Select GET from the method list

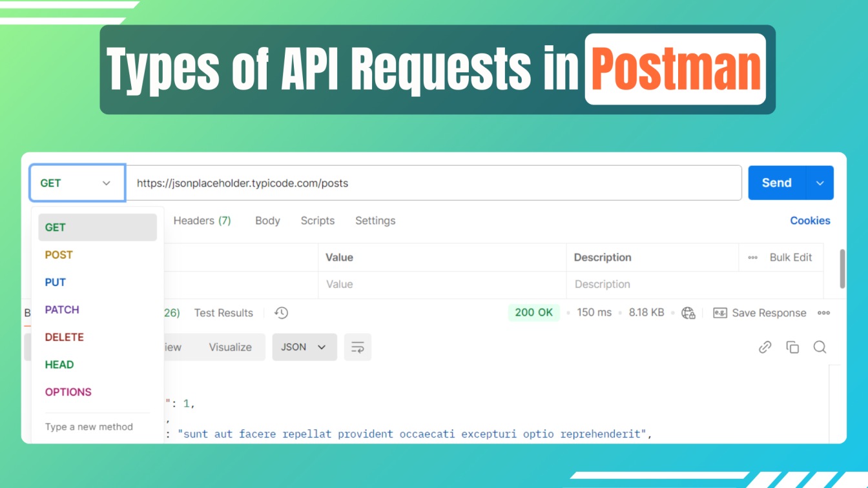98,227
